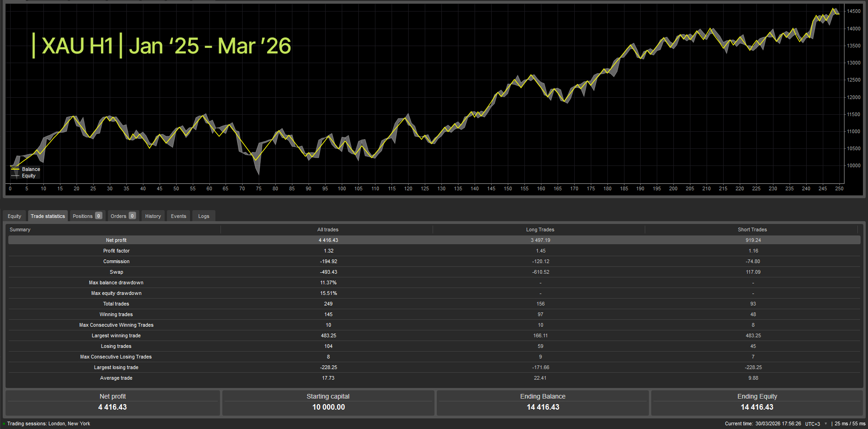
Task: Click the gray Equity marker in chart legend
Action: pos(16,176)
